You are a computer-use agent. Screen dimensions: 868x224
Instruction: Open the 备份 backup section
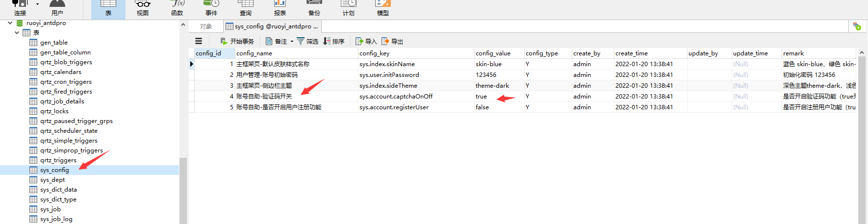[314, 8]
